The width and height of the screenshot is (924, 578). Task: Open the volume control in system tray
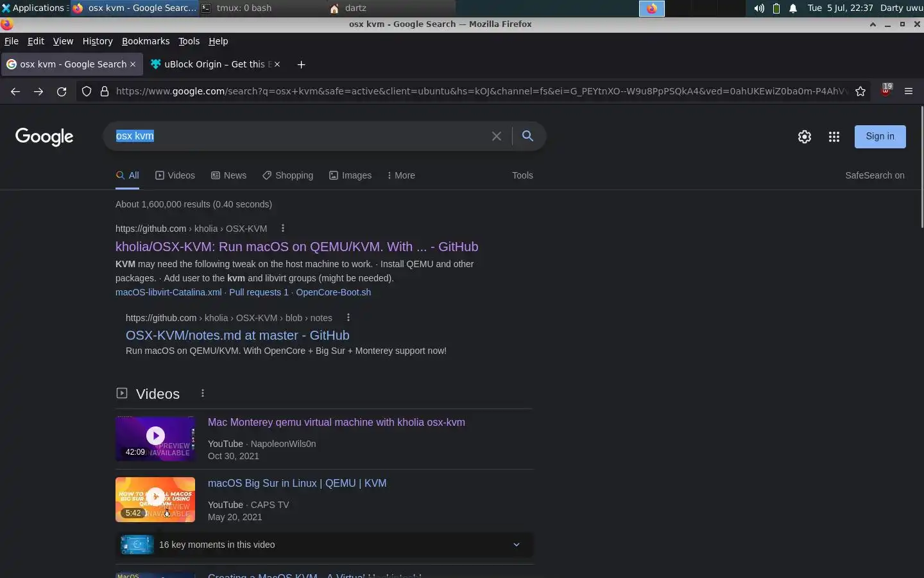[x=759, y=8]
